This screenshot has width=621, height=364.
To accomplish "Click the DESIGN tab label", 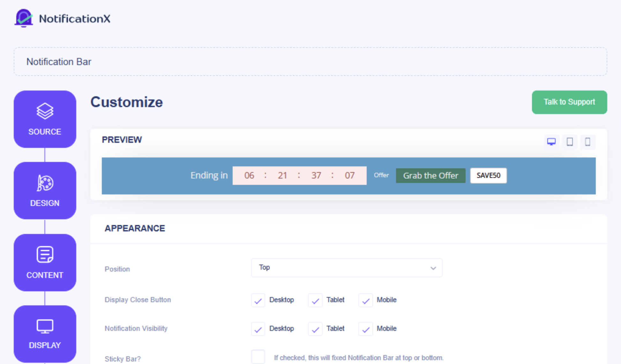I will [x=45, y=203].
